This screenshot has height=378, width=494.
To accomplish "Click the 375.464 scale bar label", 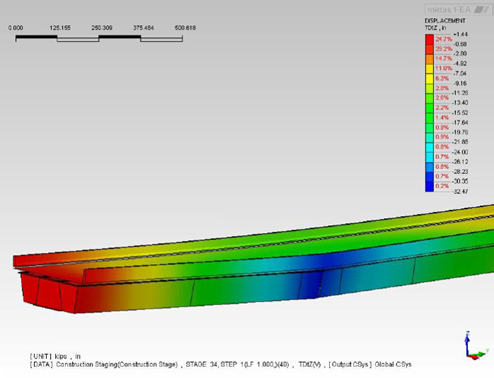I will pos(143,28).
